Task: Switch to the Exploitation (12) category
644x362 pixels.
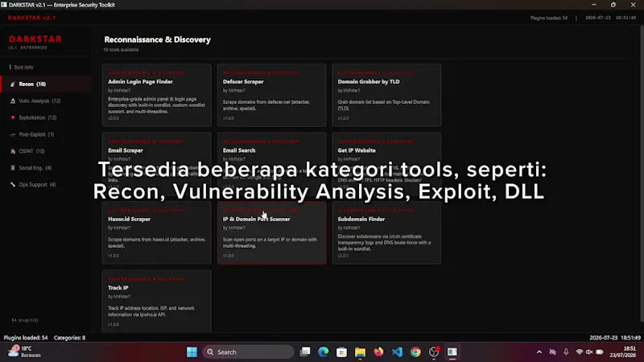Action: (x=46, y=117)
